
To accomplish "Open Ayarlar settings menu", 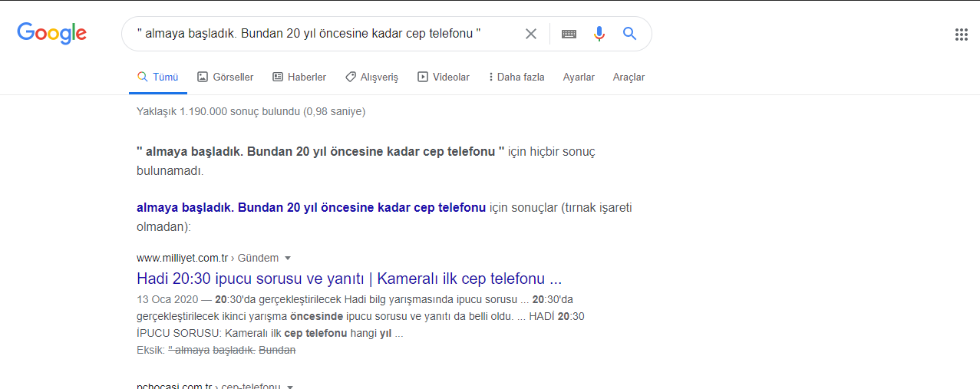I will [579, 77].
